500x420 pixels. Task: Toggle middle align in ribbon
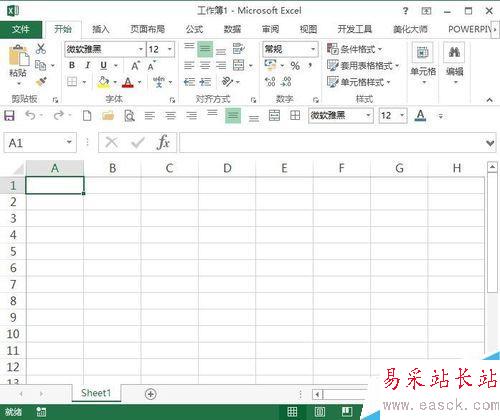click(x=205, y=49)
